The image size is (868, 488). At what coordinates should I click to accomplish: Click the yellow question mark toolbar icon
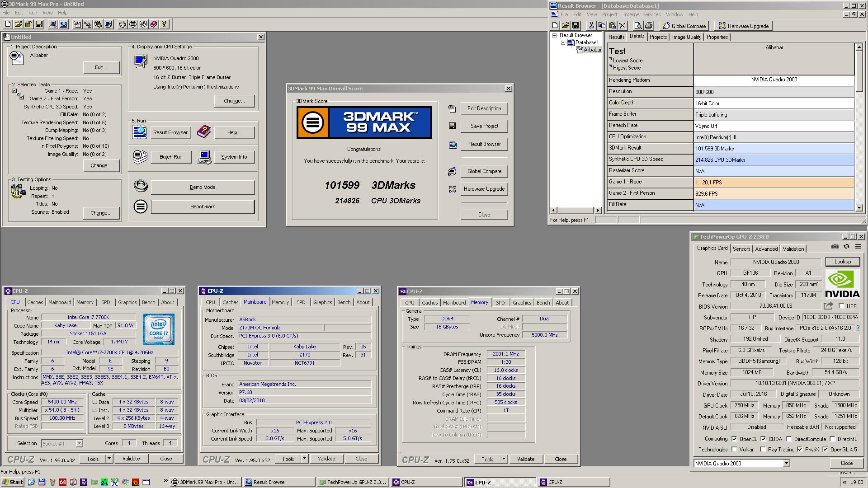click(164, 24)
